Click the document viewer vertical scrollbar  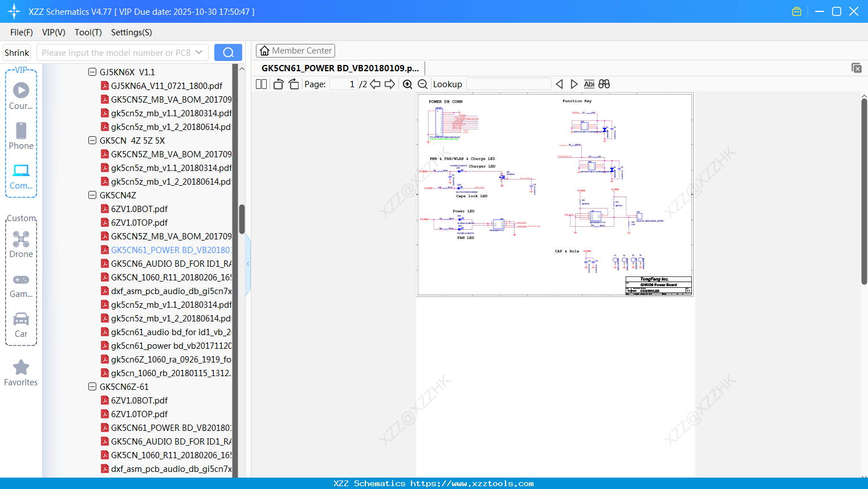[x=864, y=191]
